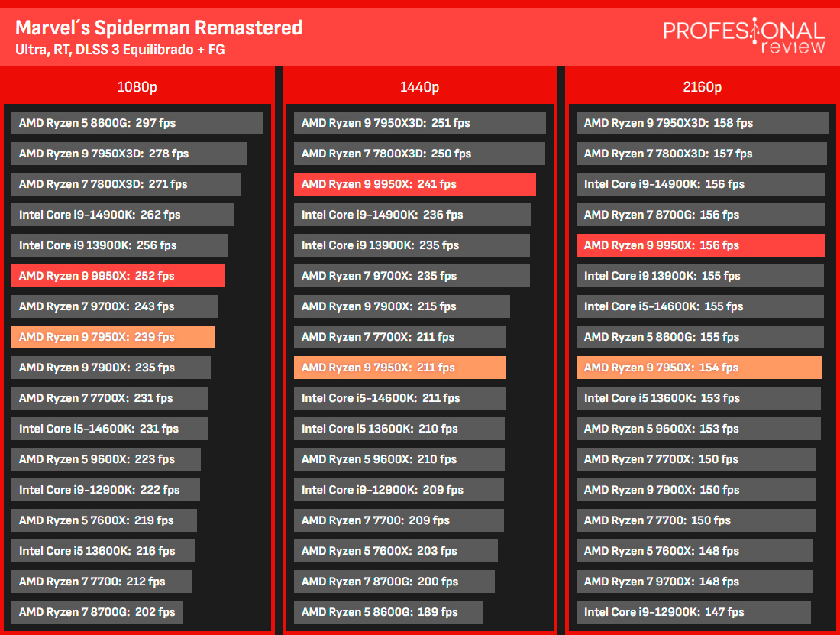
Task: Click the AMD Ryzen 7 7700 209 fps bar
Action: pos(399,520)
